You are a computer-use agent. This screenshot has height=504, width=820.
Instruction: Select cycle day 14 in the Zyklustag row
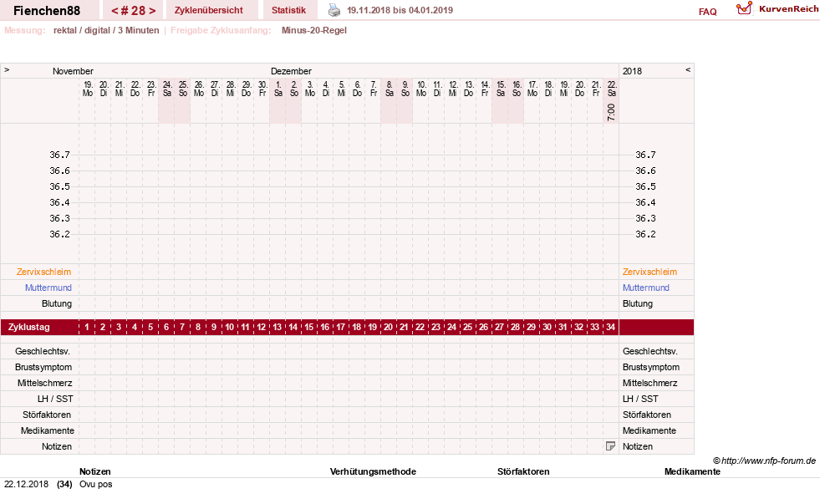pos(293,328)
